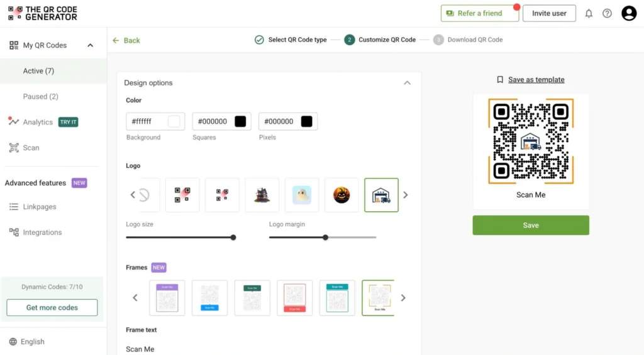Viewport: 644px width, 355px height.
Task: Select the haunted house logo
Action: (262, 195)
